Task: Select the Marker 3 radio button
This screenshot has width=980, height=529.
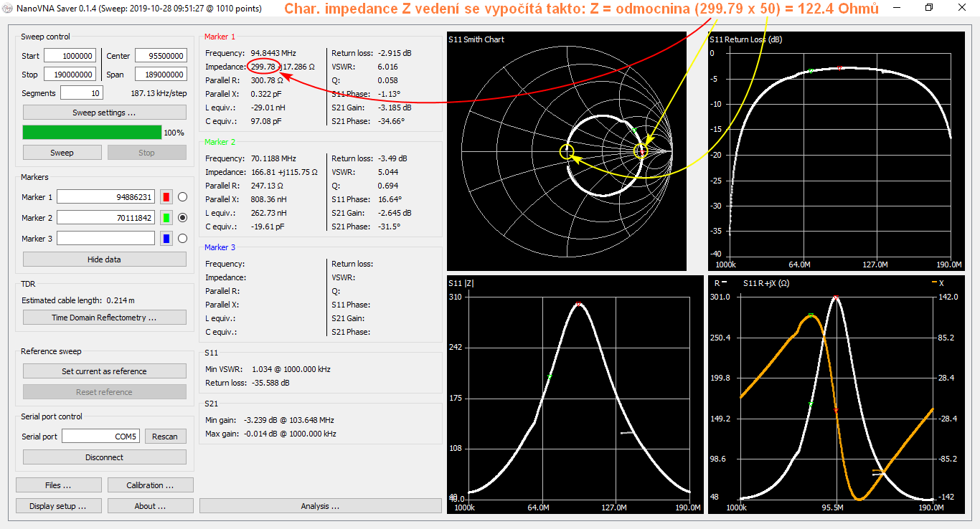Action: [x=182, y=239]
